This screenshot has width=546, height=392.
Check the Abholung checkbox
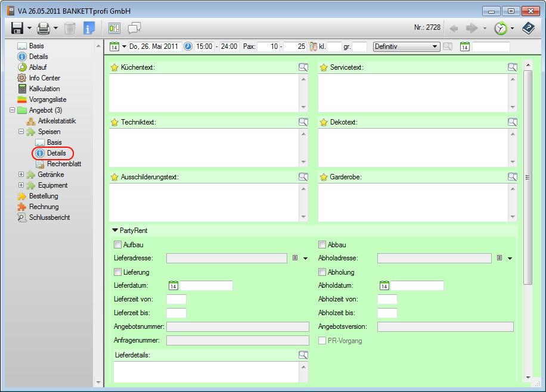pos(322,272)
